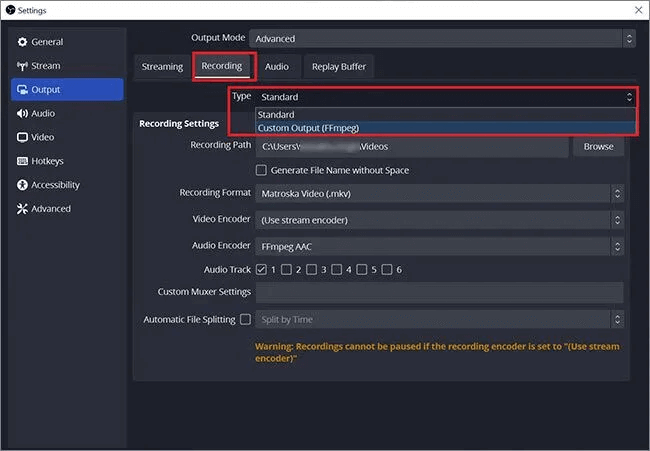Check audio track 5
This screenshot has width=650, height=451.
click(361, 270)
